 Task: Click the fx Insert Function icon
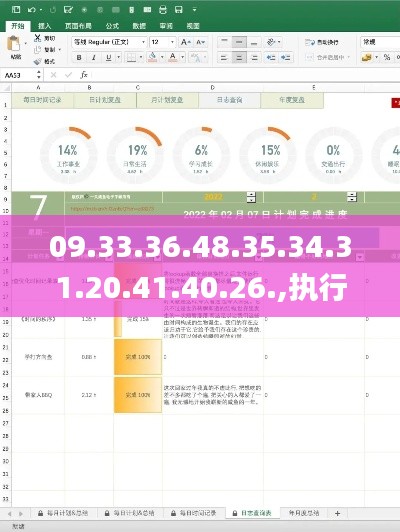point(84,75)
